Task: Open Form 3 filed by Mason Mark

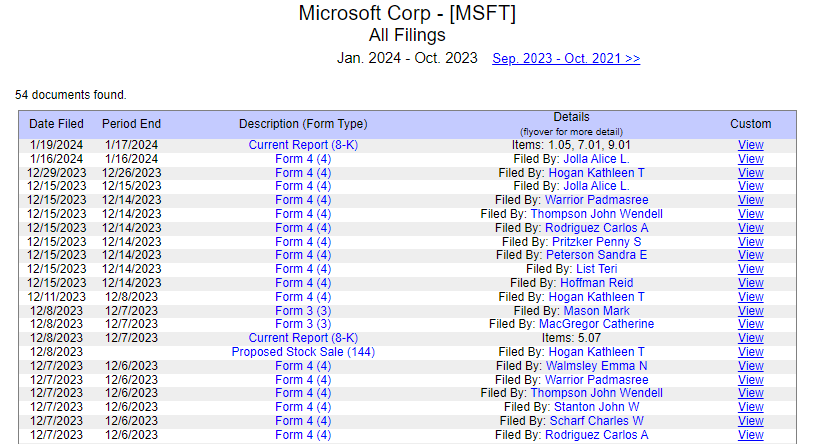Action: tap(303, 311)
